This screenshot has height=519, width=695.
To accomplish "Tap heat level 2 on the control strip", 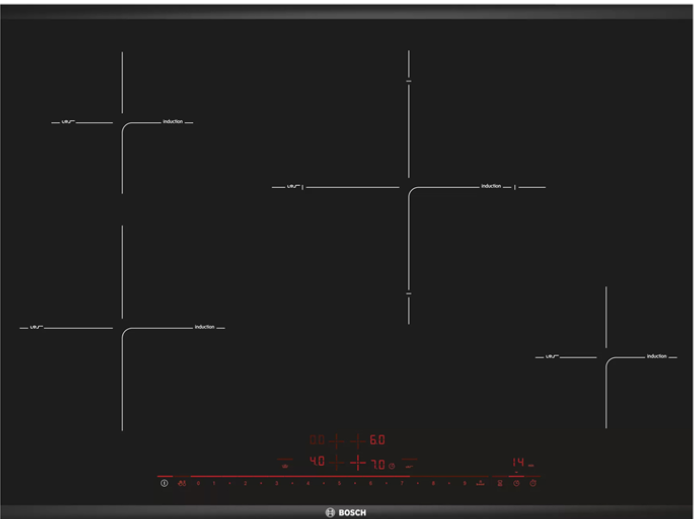I will 245,484.
